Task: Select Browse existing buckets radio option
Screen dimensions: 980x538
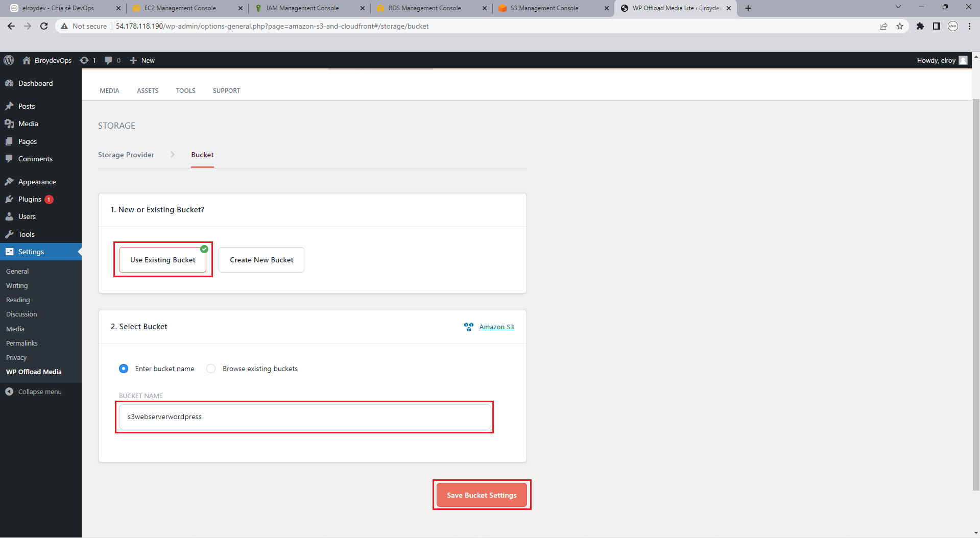Action: [211, 369]
